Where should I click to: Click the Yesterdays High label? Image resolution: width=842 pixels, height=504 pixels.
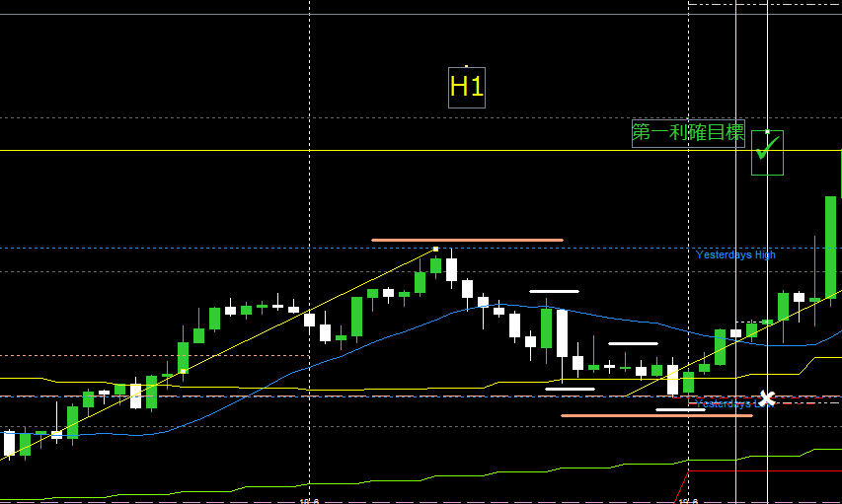(735, 254)
